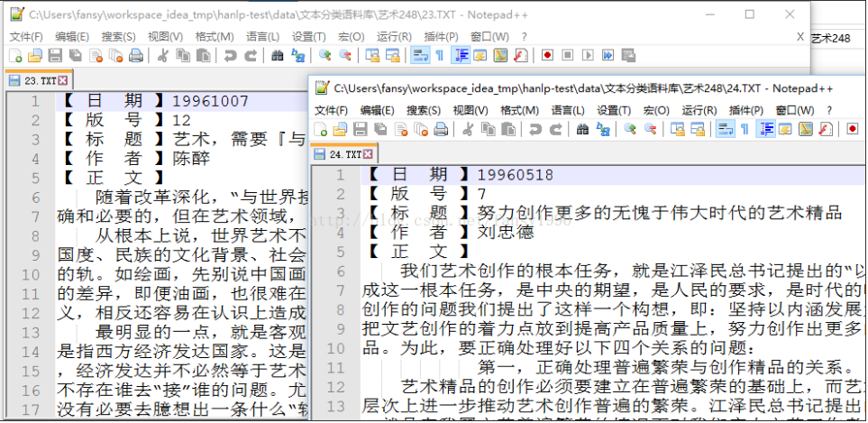The image size is (868, 423).
Task: Function list icon in 24.TXT window toolbar
Action: [x=826, y=130]
